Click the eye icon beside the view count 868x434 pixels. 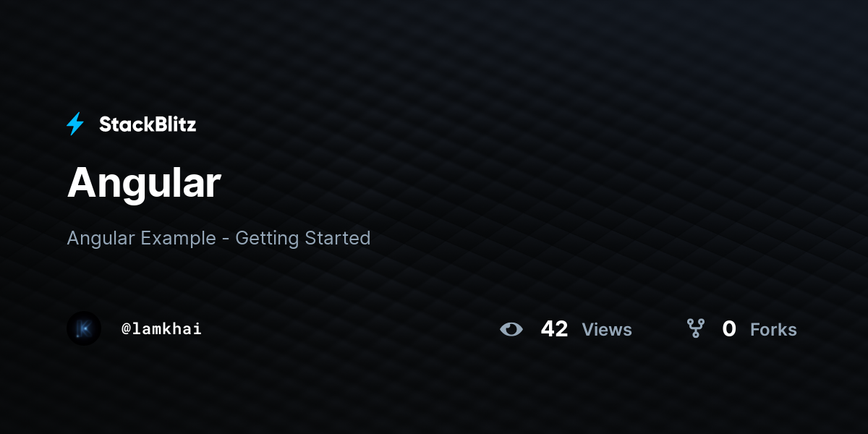(511, 329)
